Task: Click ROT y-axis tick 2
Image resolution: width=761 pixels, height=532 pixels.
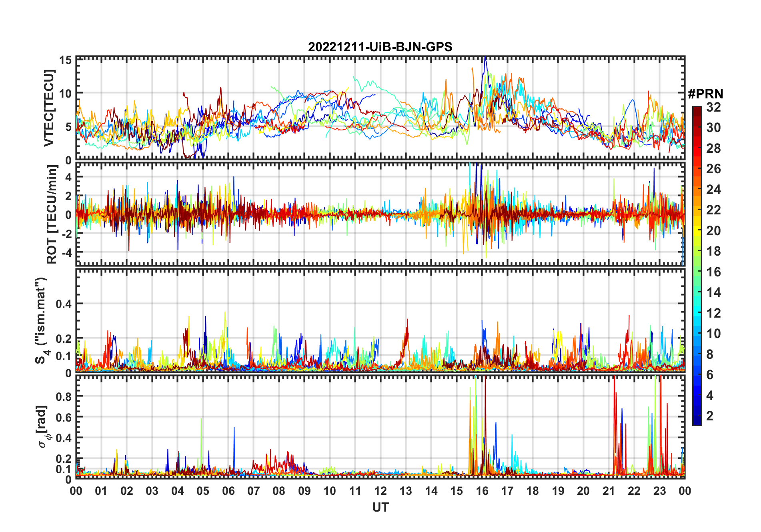Action: pyautogui.click(x=68, y=196)
